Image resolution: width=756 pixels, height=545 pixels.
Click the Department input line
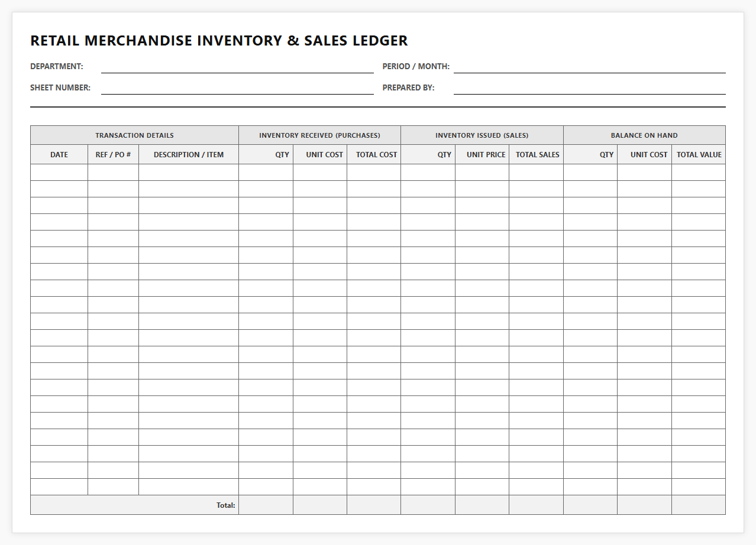tap(237, 67)
